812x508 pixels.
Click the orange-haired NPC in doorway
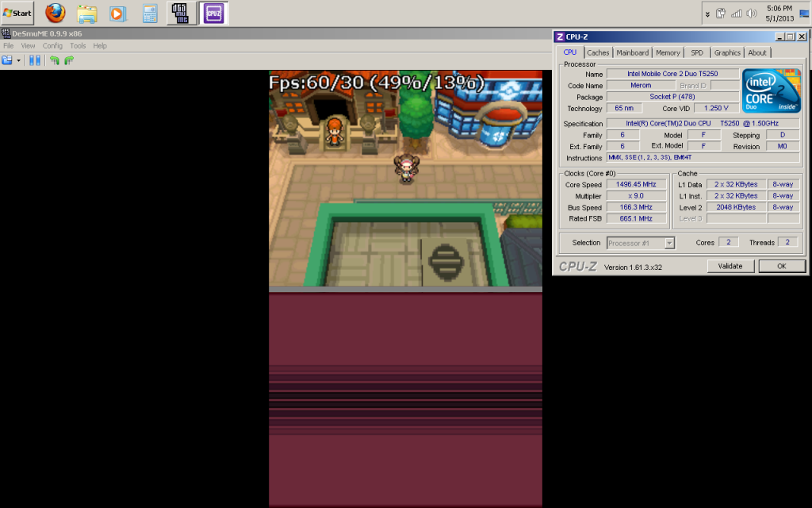tap(335, 132)
